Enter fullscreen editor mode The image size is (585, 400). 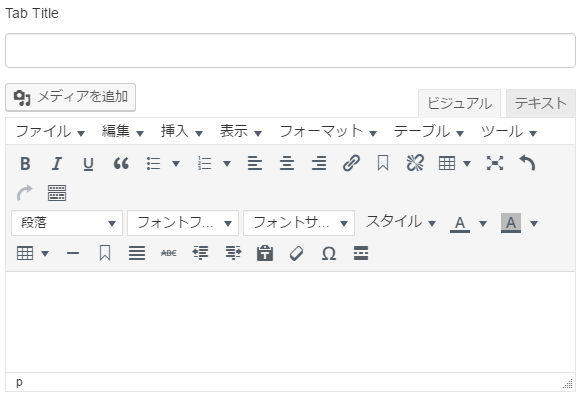(x=495, y=163)
